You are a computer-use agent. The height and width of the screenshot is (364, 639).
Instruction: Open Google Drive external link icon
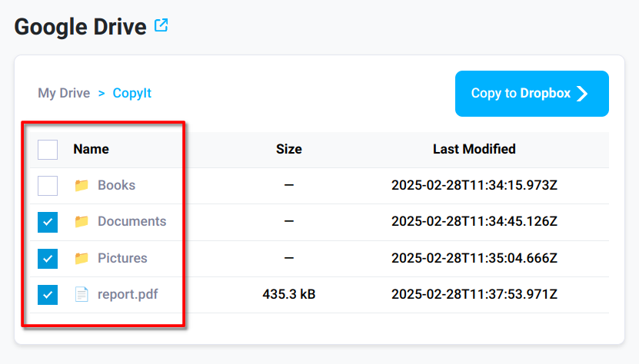click(161, 25)
